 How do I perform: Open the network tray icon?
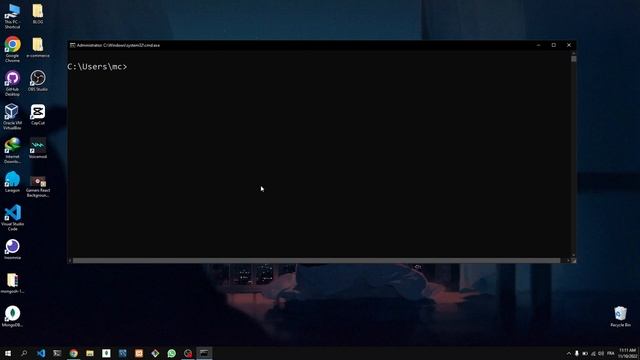tap(593, 353)
